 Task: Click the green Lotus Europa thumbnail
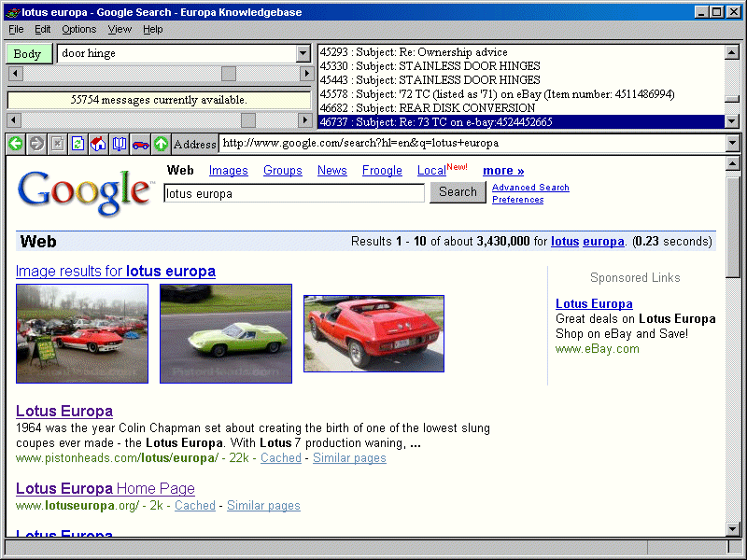pos(225,333)
